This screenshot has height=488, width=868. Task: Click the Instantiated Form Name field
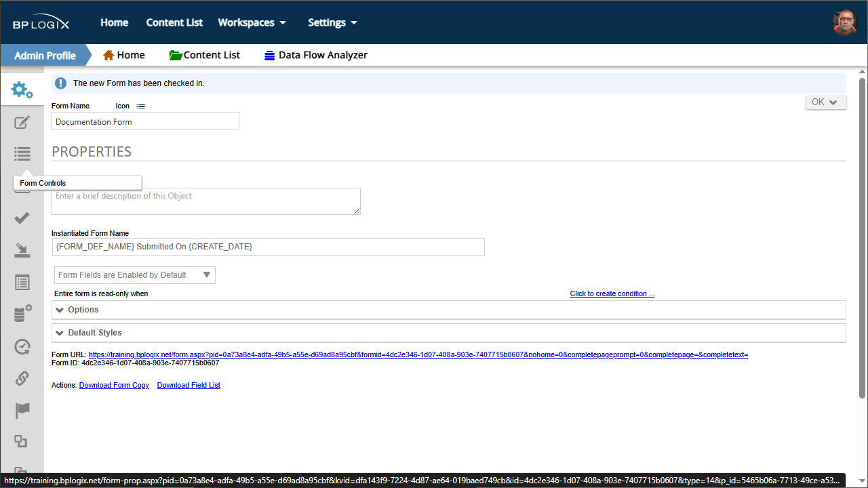268,247
